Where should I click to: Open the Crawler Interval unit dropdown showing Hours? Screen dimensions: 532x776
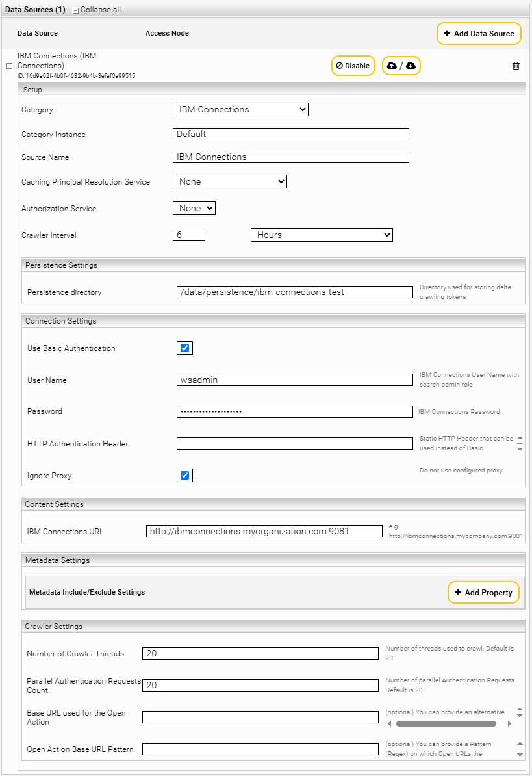[x=322, y=235]
